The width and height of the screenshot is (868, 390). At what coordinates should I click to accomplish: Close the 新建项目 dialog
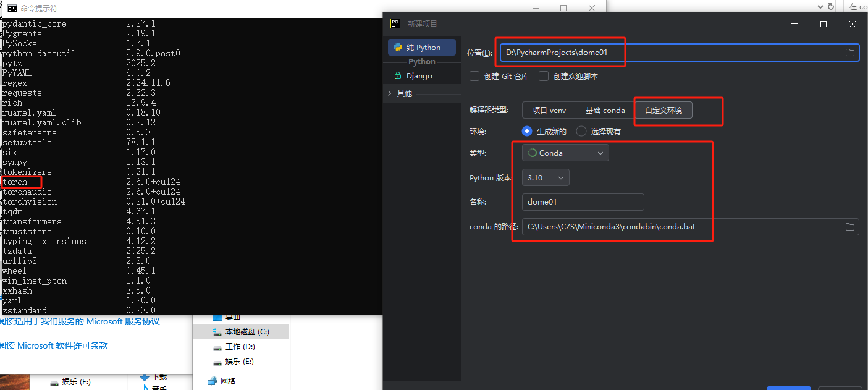point(853,24)
